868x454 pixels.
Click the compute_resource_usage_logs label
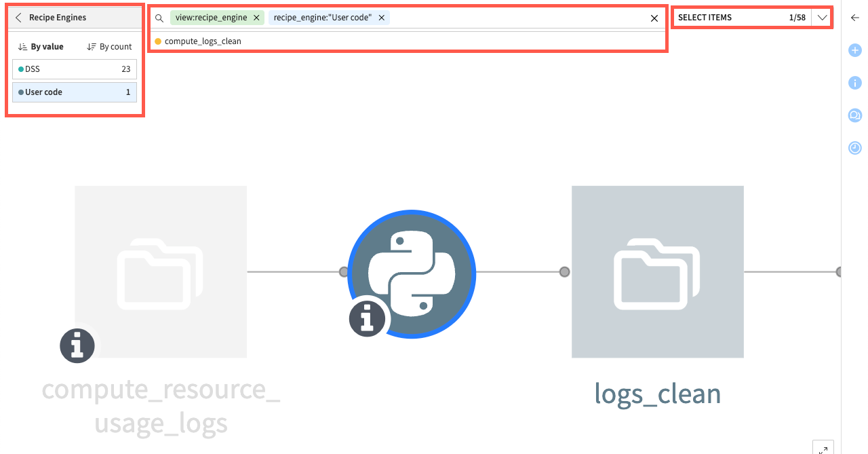coord(161,406)
